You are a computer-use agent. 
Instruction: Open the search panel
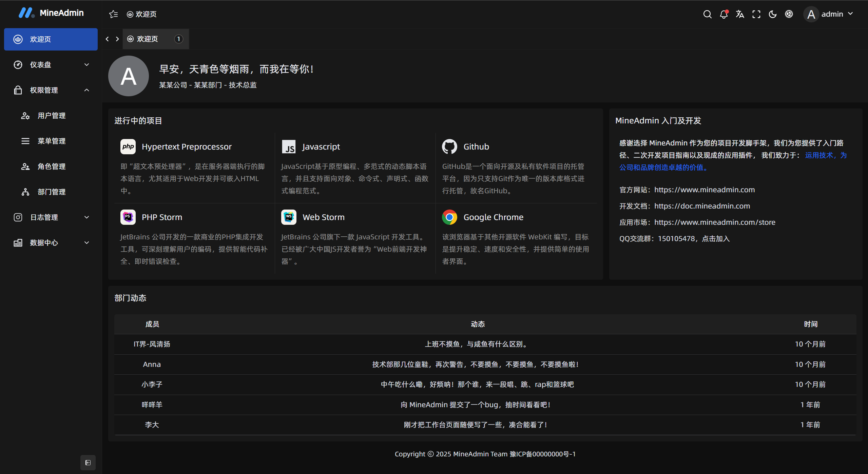(707, 14)
